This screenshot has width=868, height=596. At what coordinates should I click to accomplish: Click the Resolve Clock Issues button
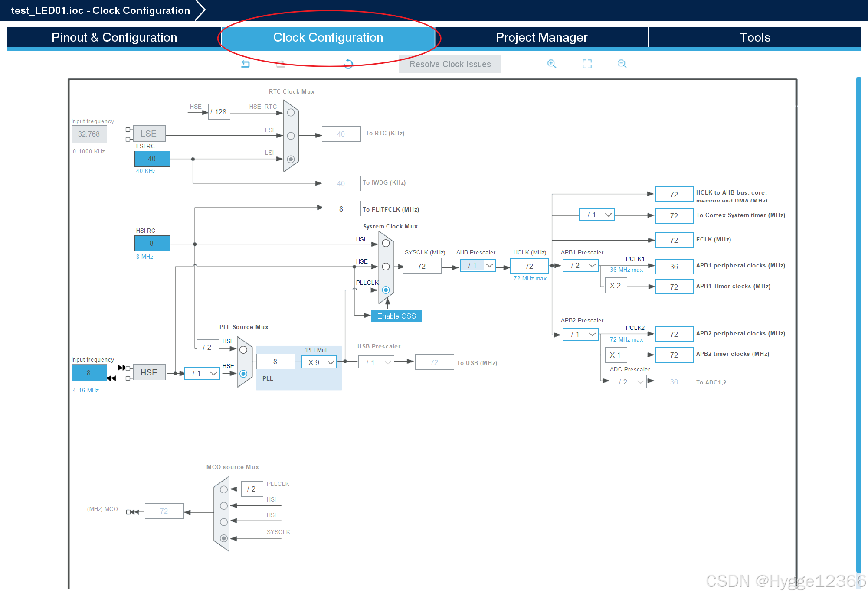pyautogui.click(x=450, y=64)
